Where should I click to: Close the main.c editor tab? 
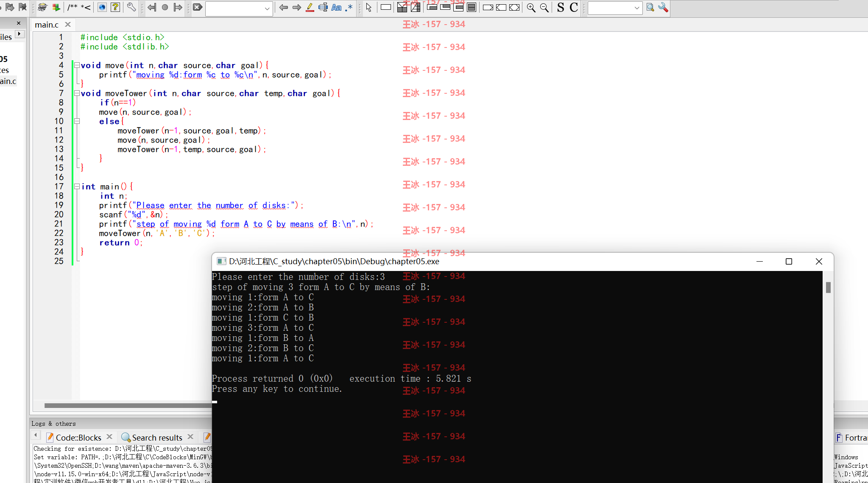[67, 25]
